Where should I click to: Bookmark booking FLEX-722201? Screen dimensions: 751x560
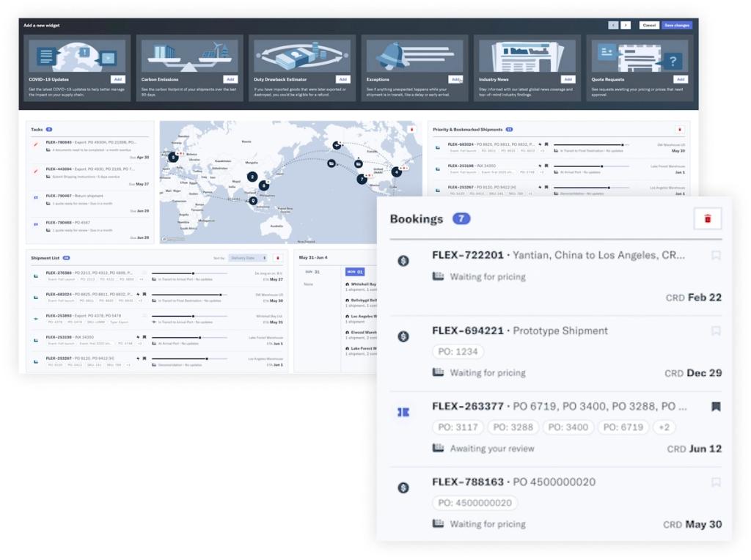[x=716, y=255]
